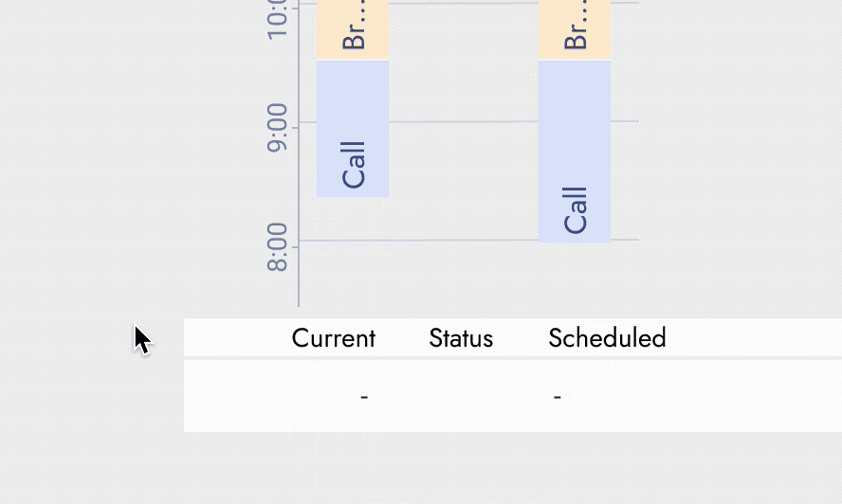Click the 10:00 time axis label
The image size is (842, 504).
pos(277,15)
